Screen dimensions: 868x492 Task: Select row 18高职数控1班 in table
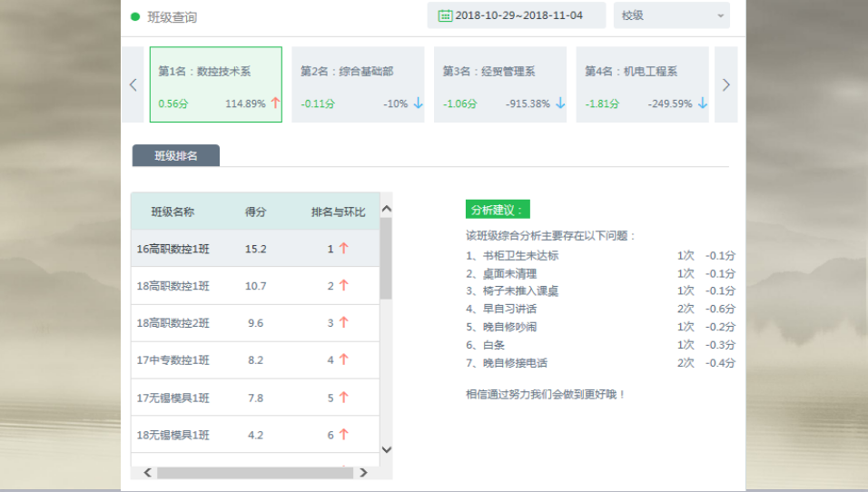[254, 286]
